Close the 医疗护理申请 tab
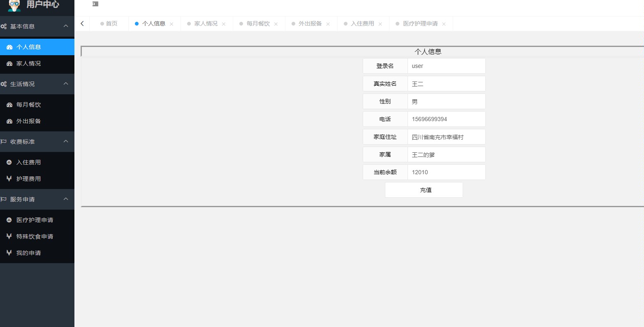 pos(444,24)
